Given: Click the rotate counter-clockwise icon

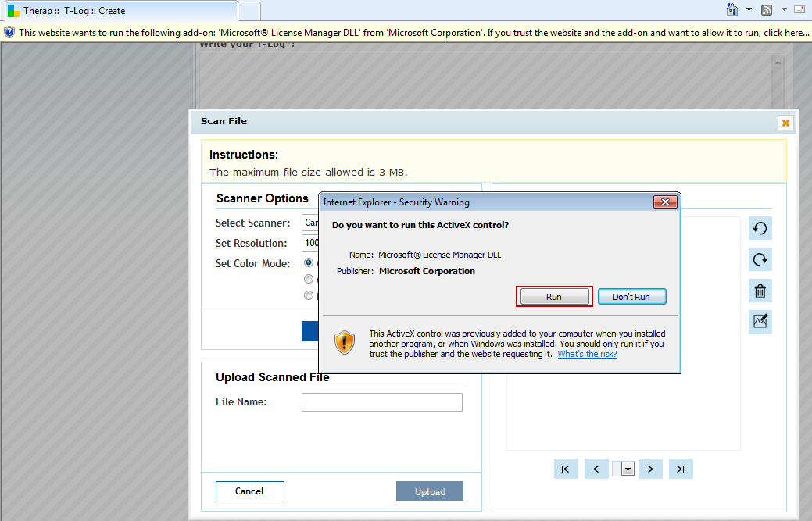Looking at the screenshot, I should 760,229.
